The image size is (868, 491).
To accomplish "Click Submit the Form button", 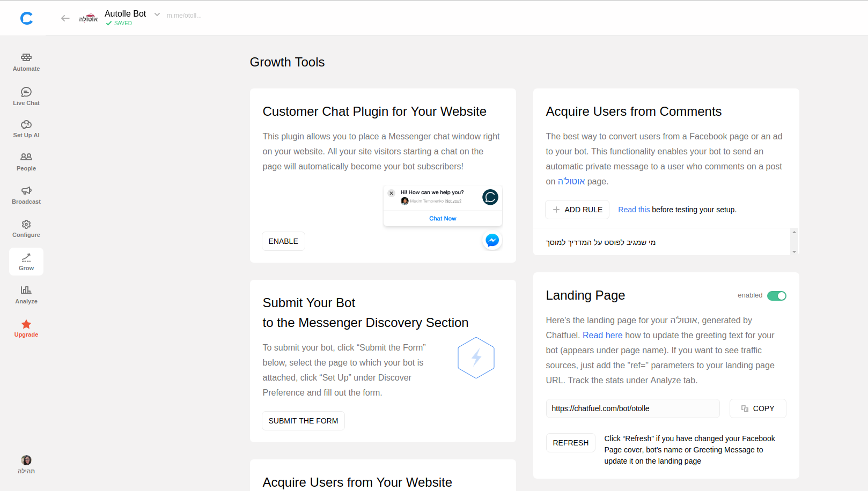I will [303, 421].
